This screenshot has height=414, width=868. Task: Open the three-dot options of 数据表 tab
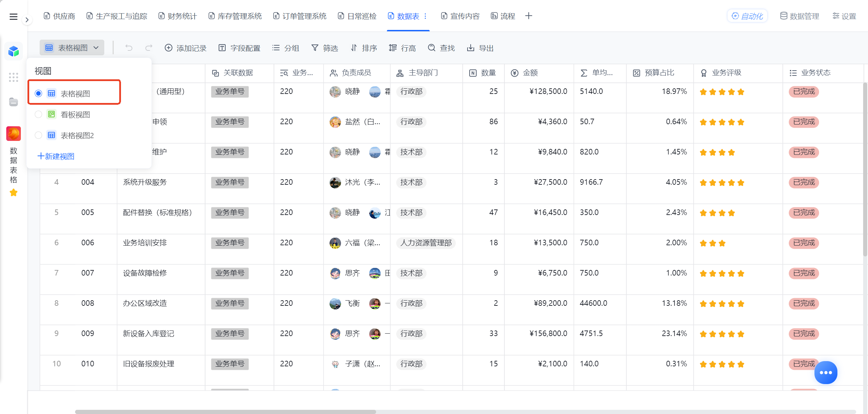click(x=425, y=16)
